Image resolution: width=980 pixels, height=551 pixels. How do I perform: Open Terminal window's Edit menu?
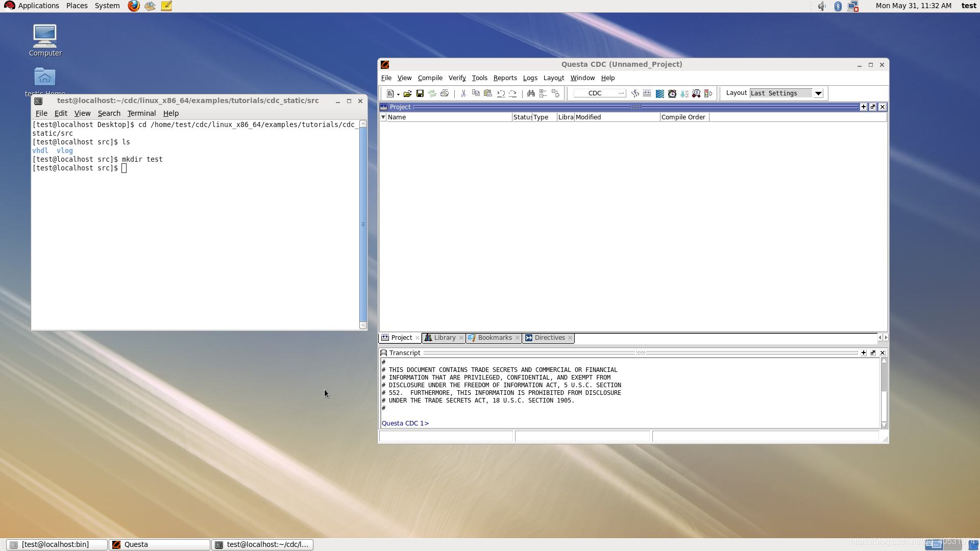[61, 113]
